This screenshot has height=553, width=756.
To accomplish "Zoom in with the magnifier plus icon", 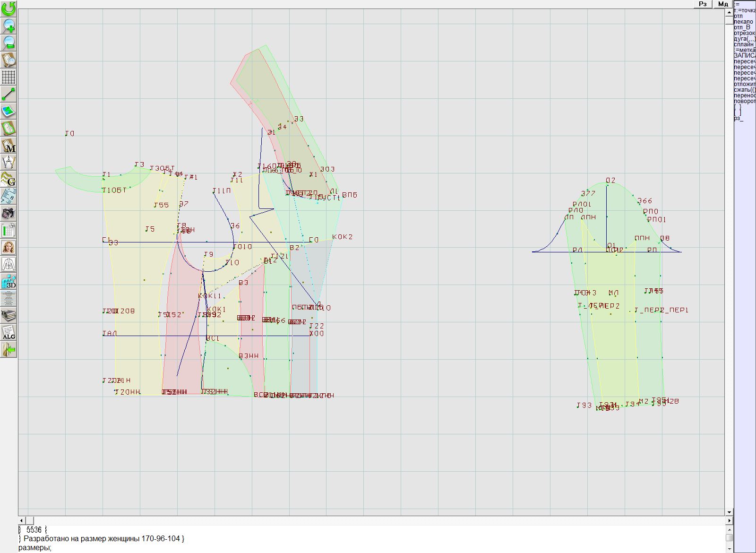I will pos(9,26).
